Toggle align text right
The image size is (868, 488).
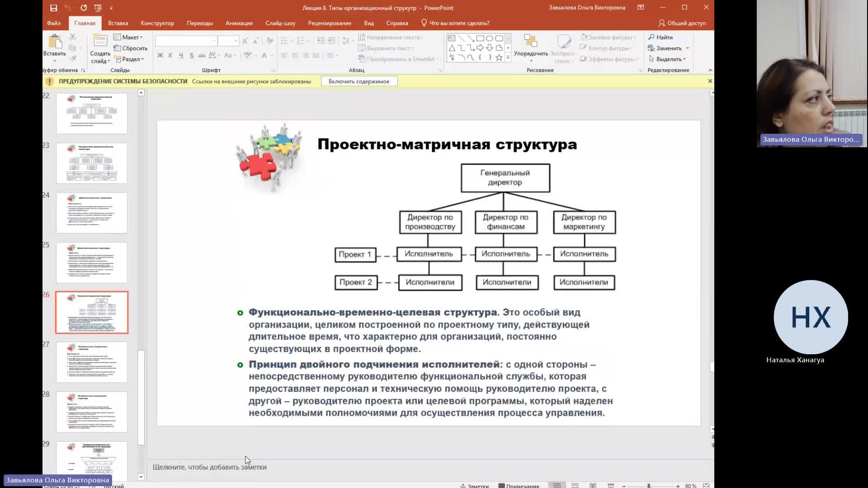coord(306,56)
